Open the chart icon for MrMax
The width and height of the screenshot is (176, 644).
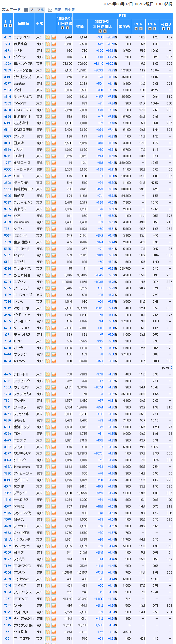click(53, 361)
